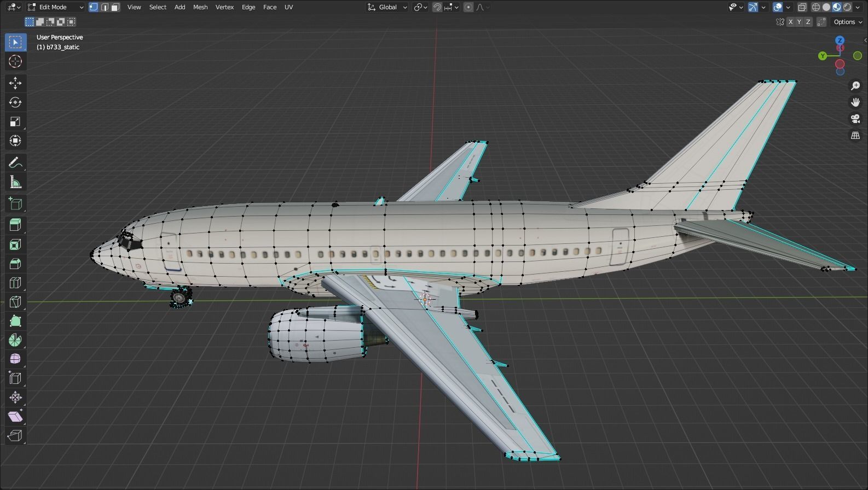Select the Select Box tool

tap(15, 42)
